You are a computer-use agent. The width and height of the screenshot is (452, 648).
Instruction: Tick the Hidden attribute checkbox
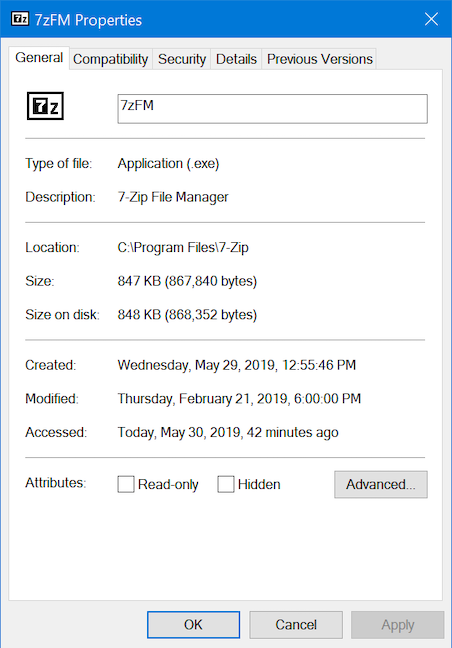[x=226, y=484]
